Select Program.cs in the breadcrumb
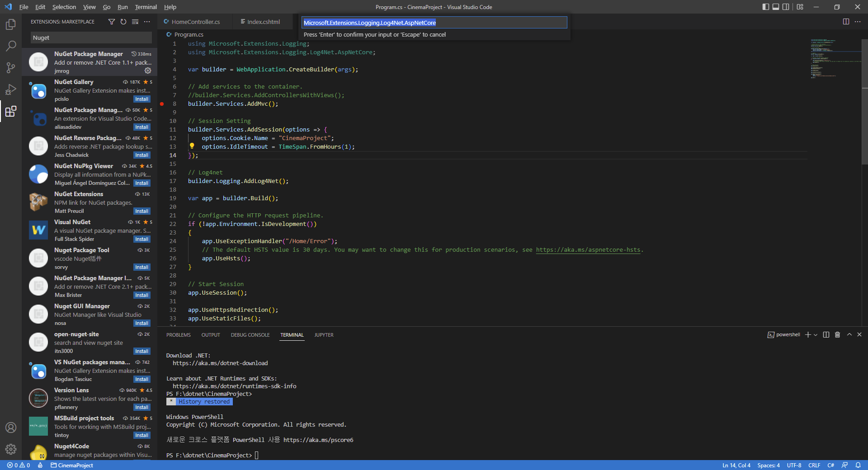 pyautogui.click(x=185, y=34)
